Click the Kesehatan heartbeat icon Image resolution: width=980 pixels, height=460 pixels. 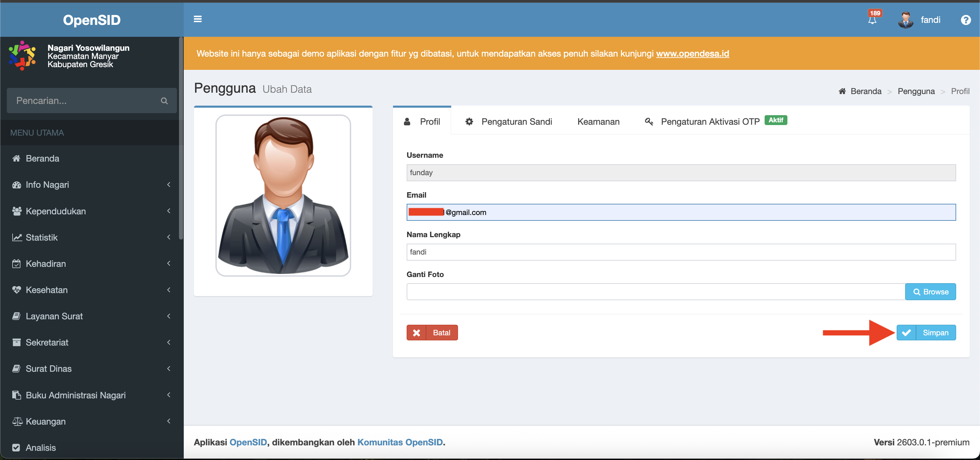click(16, 290)
